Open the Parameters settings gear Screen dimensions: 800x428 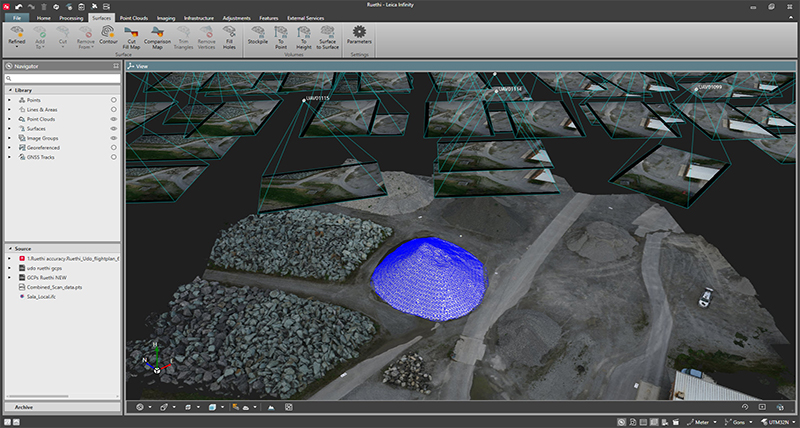click(358, 35)
